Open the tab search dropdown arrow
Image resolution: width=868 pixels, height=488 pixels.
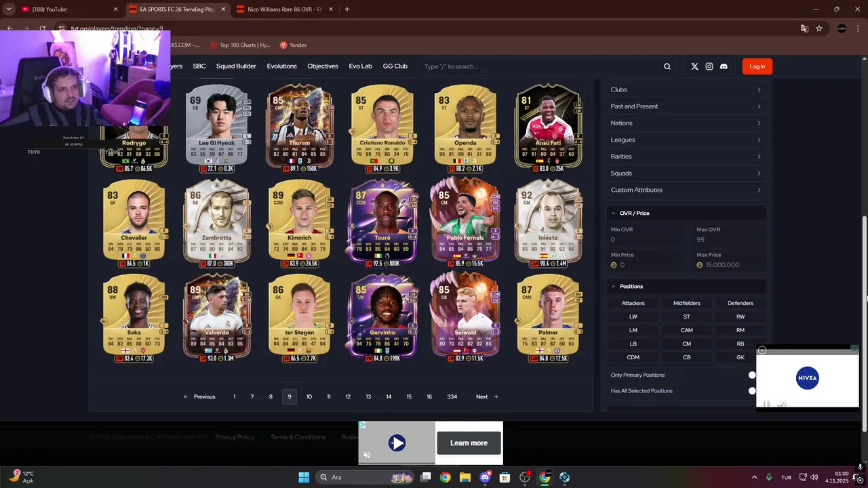pyautogui.click(x=9, y=9)
